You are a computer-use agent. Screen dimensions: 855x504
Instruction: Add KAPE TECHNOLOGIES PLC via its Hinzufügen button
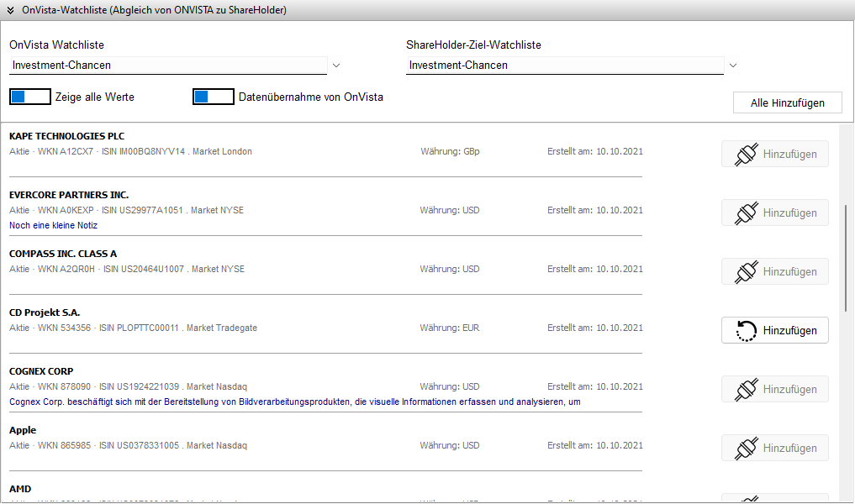click(x=775, y=155)
